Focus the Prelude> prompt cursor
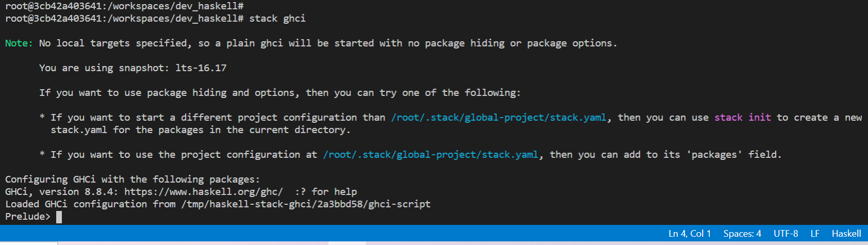The height and width of the screenshot is (245, 868). [x=59, y=217]
